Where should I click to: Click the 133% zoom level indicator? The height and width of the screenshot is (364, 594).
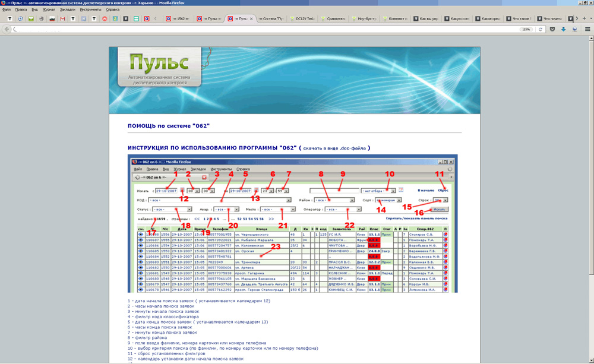point(526,29)
